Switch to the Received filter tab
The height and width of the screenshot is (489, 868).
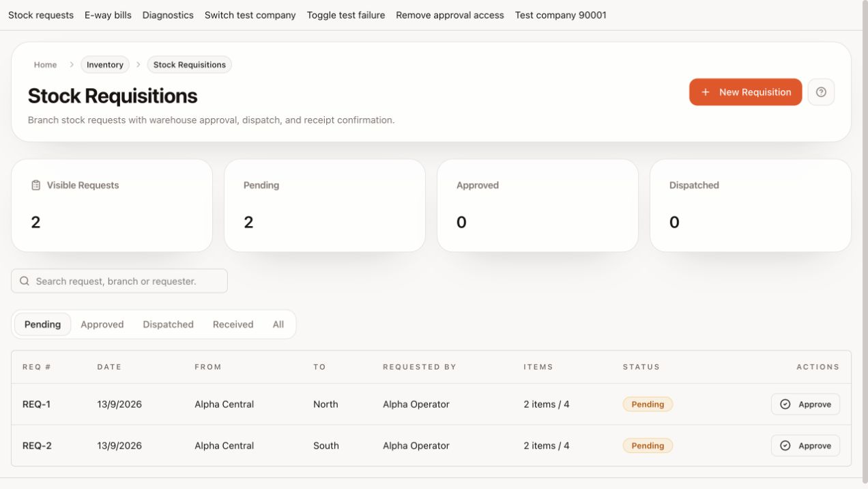233,324
